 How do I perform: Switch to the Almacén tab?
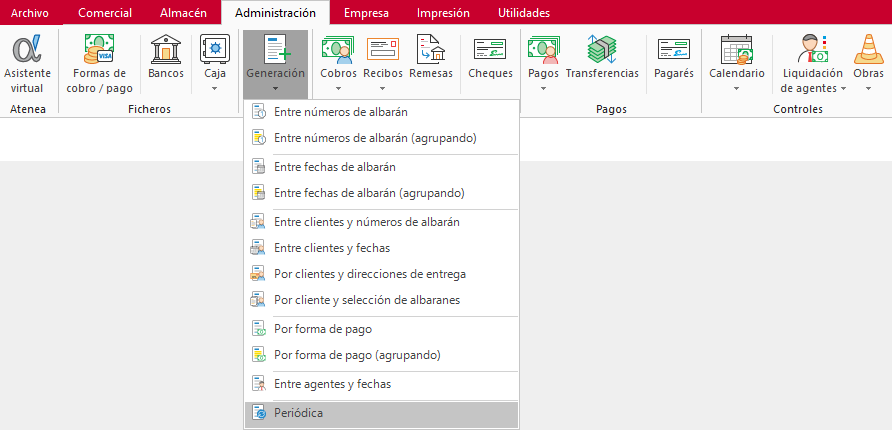pos(183,13)
